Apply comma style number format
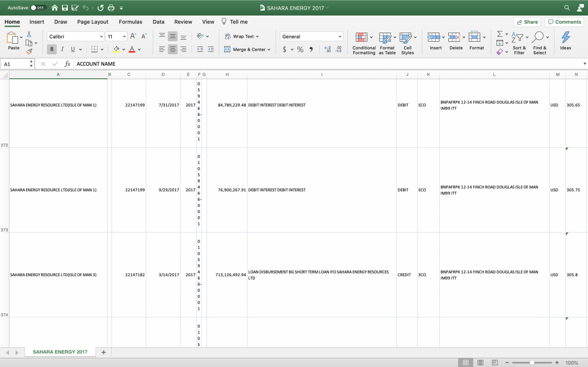This screenshot has height=367, width=588. tap(311, 49)
